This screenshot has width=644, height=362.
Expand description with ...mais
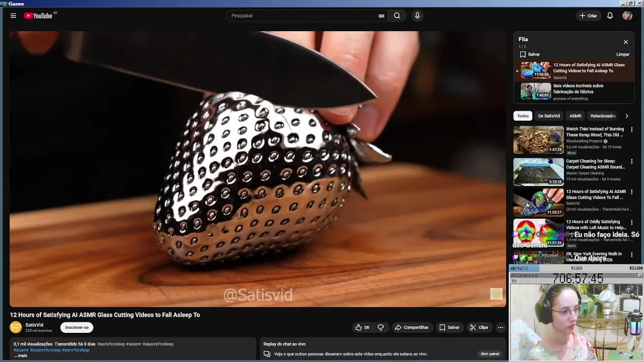21,355
